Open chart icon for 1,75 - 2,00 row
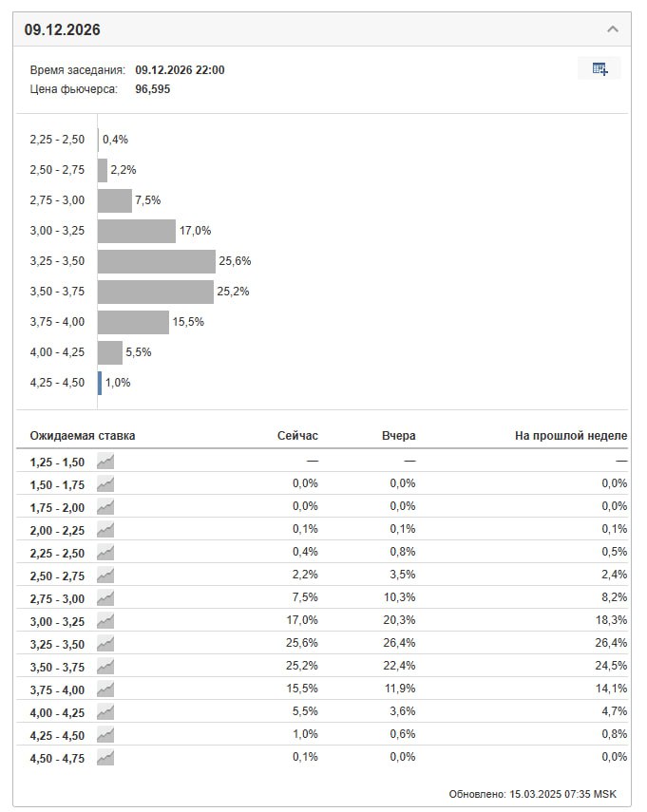The height and width of the screenshot is (812, 647). point(105,507)
